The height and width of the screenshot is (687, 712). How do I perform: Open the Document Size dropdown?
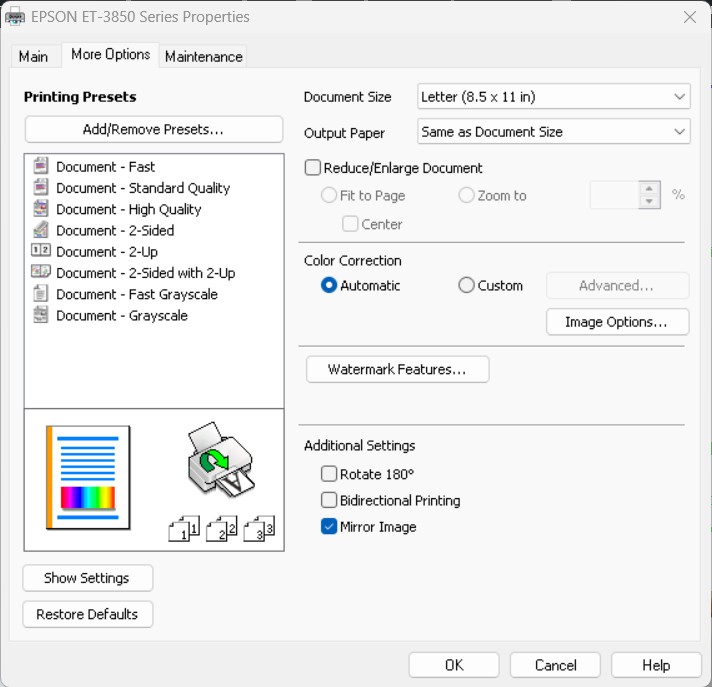pos(553,97)
